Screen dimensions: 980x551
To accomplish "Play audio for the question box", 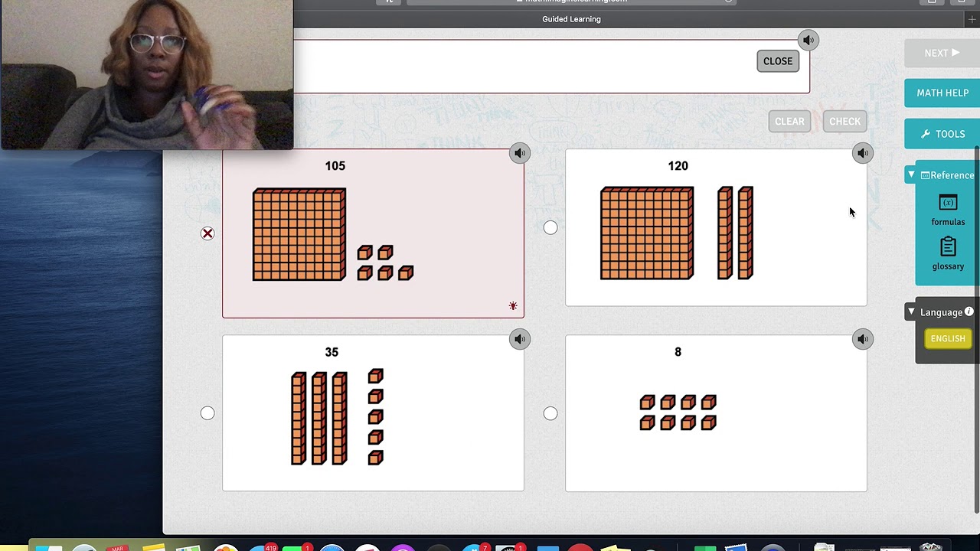I will 808,40.
